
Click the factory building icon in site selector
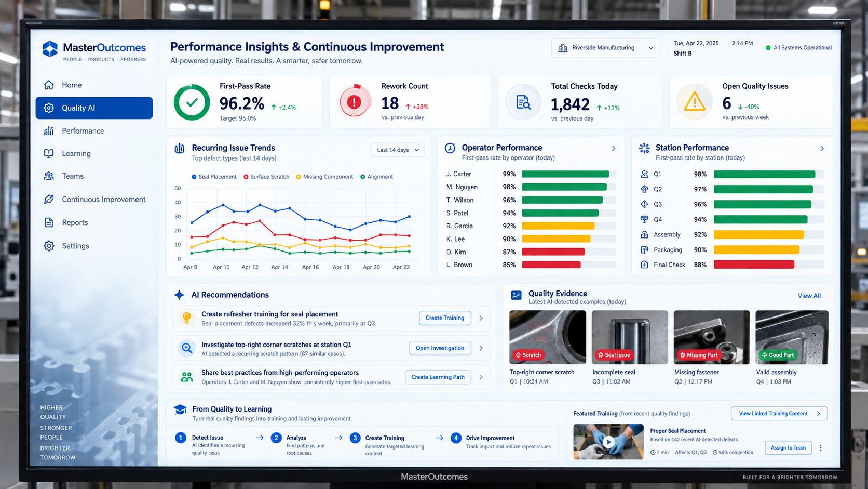pyautogui.click(x=563, y=48)
